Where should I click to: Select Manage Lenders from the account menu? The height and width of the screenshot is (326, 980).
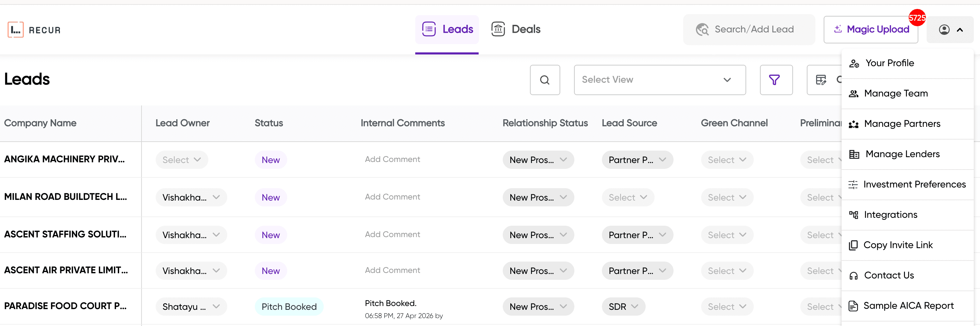(x=903, y=154)
